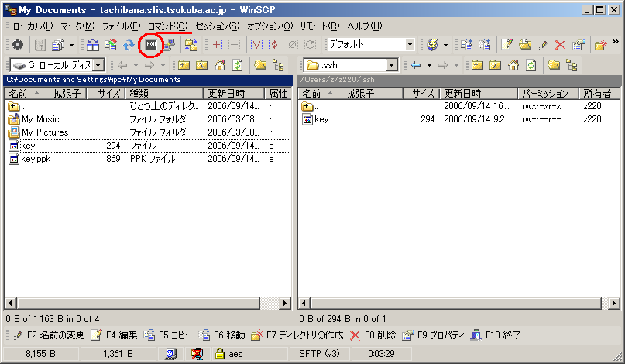Open the ファイル(F) menu
The width and height of the screenshot is (625, 364).
point(121,26)
